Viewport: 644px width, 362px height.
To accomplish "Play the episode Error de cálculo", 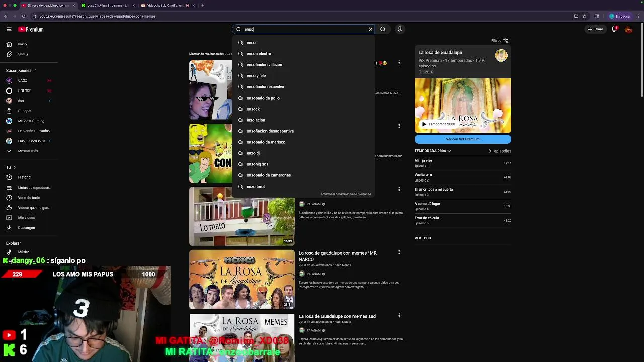I will coord(462,220).
